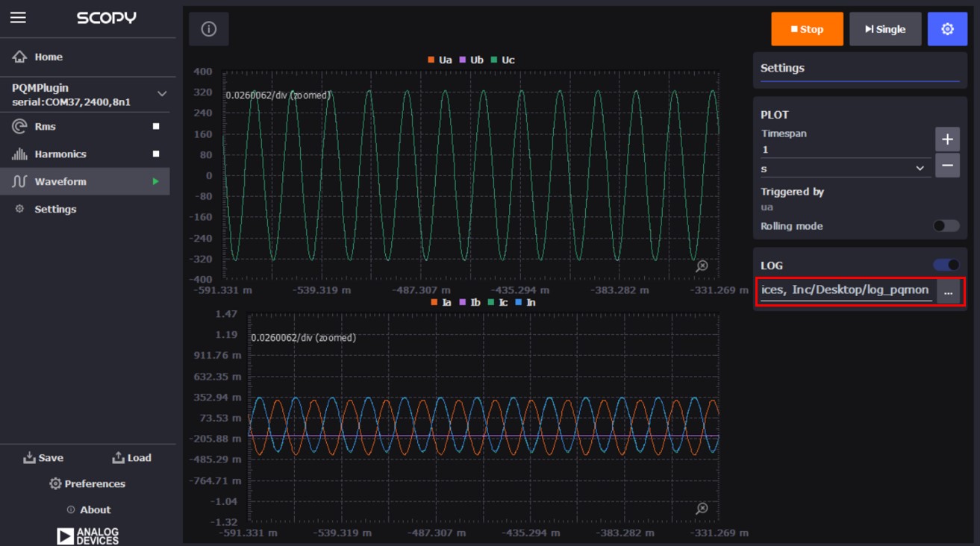The height and width of the screenshot is (546, 980).
Task: Click the orange Ua legend marker
Action: click(431, 60)
